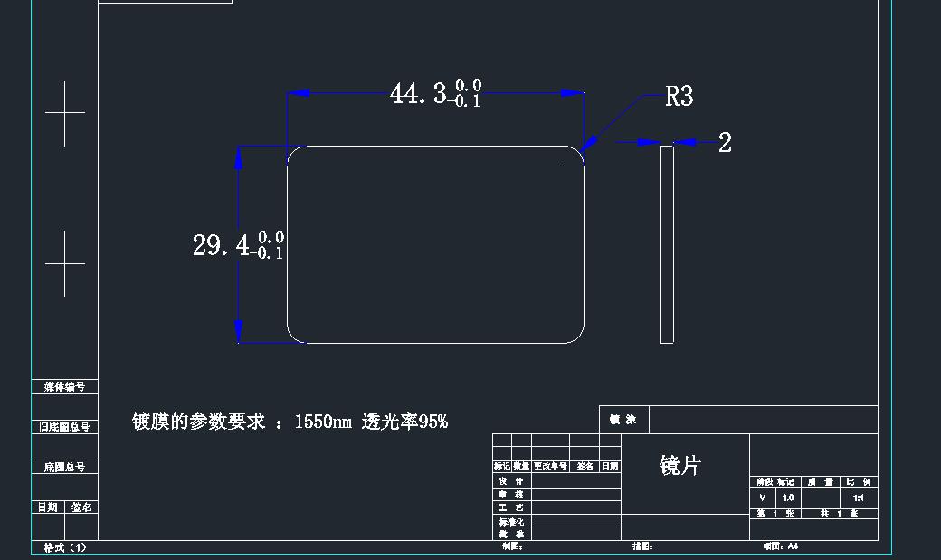Select the thickness dimension value 2
Screen dimensions: 941x560
click(x=725, y=143)
